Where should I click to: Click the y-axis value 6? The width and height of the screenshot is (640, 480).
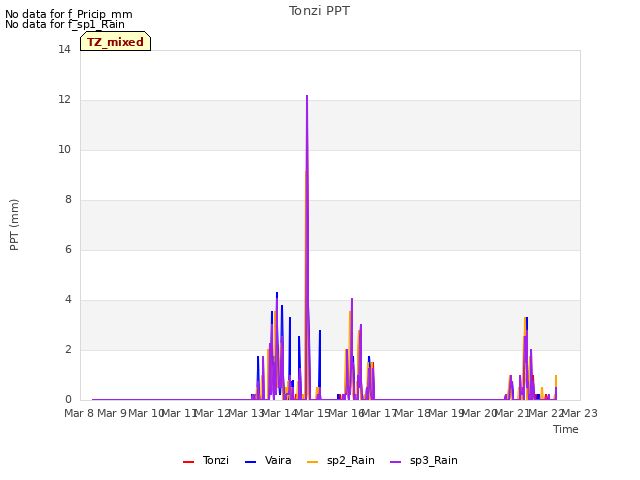click(68, 250)
